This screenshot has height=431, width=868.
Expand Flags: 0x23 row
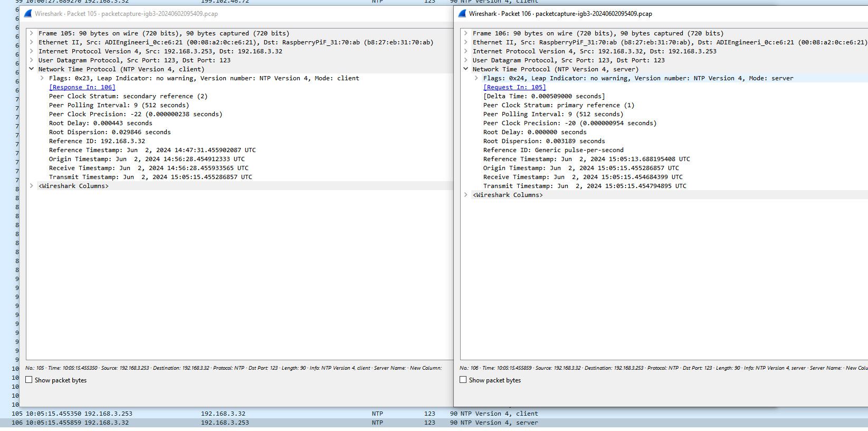point(42,78)
